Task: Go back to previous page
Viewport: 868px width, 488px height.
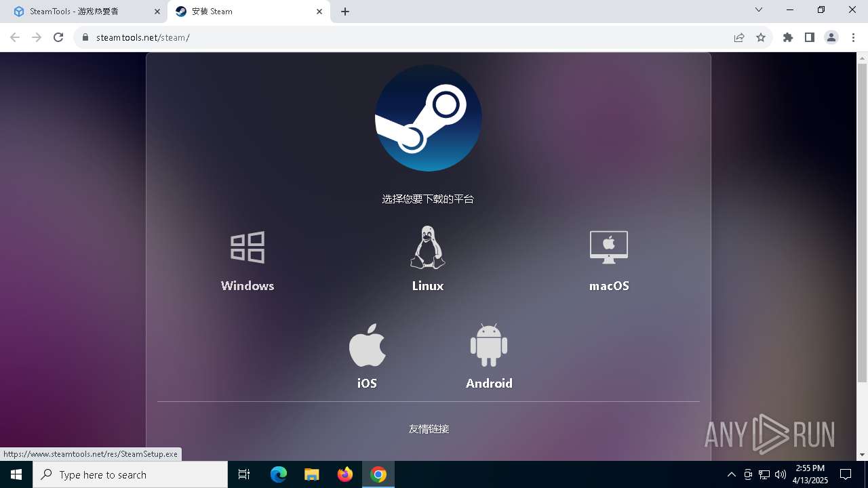Action: pyautogui.click(x=15, y=37)
